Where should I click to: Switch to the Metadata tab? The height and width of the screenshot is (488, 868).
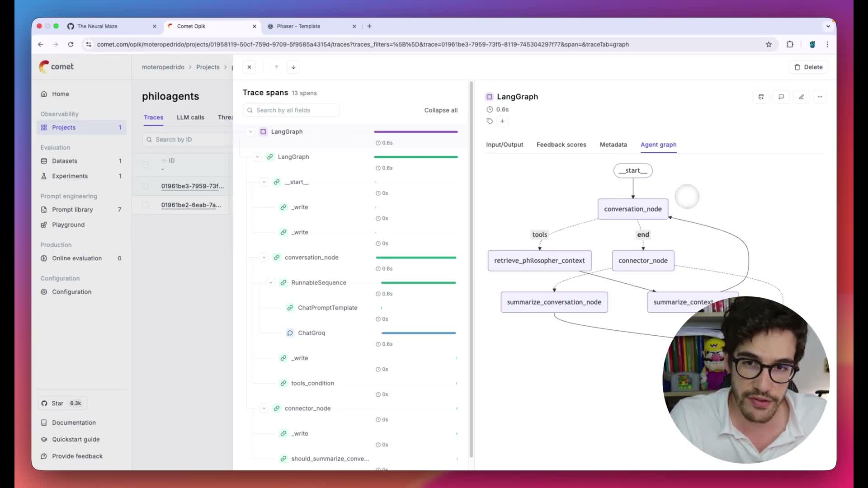click(x=613, y=145)
